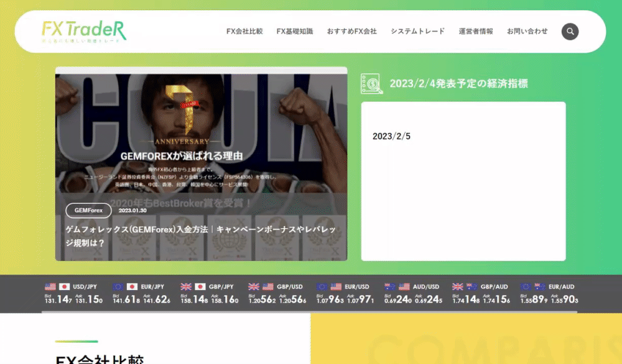Select the AUD/USD rate ticker

pyautogui.click(x=414, y=293)
